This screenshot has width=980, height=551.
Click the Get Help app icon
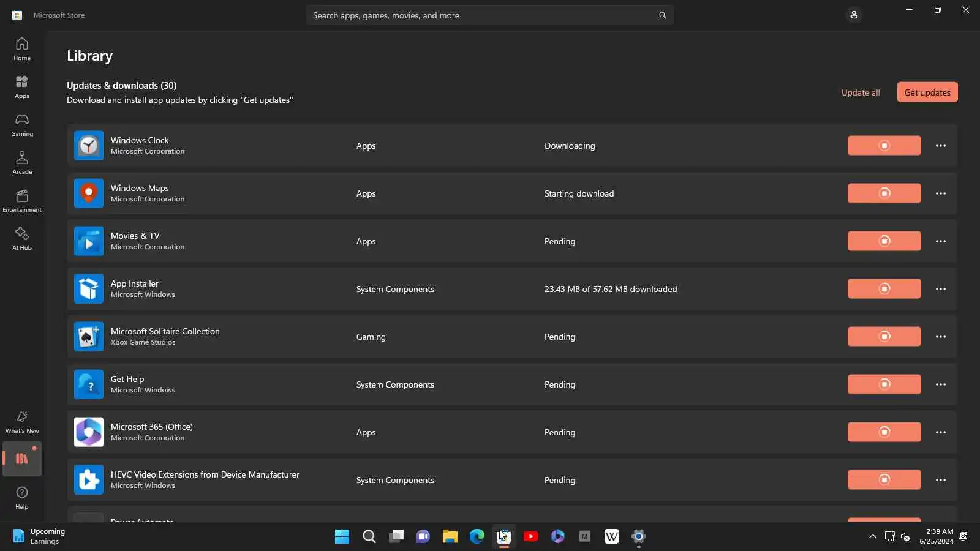(x=89, y=384)
